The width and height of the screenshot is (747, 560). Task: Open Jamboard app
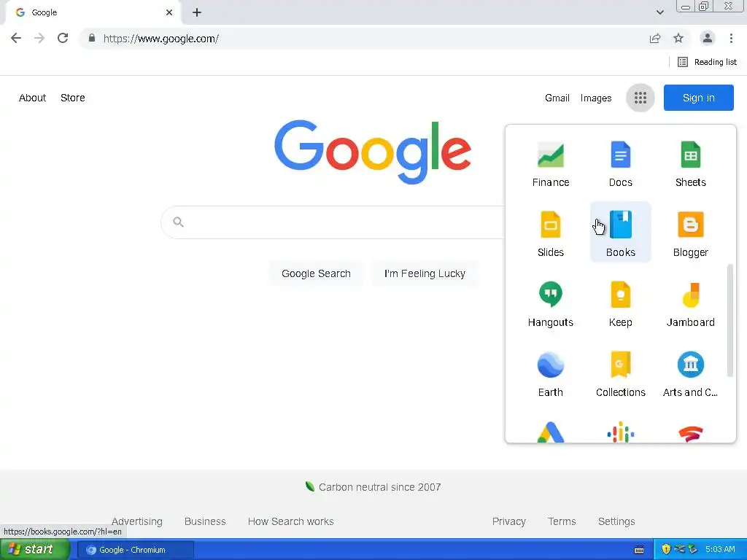[x=690, y=303]
